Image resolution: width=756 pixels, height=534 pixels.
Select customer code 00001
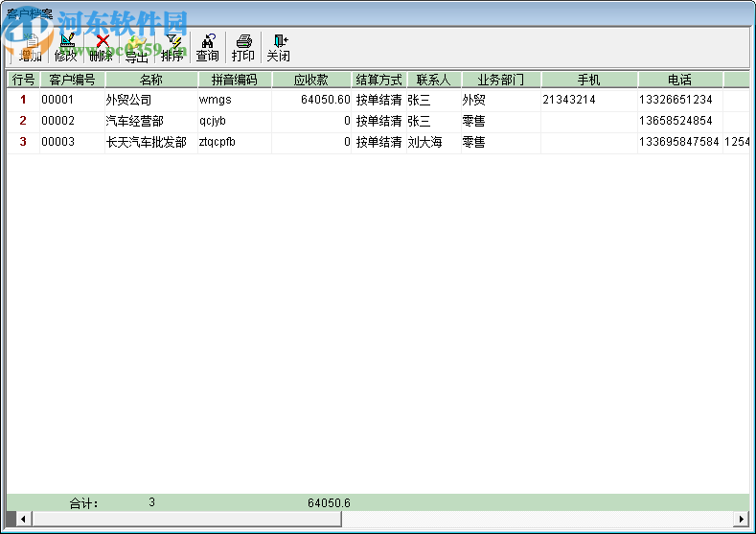click(x=57, y=100)
